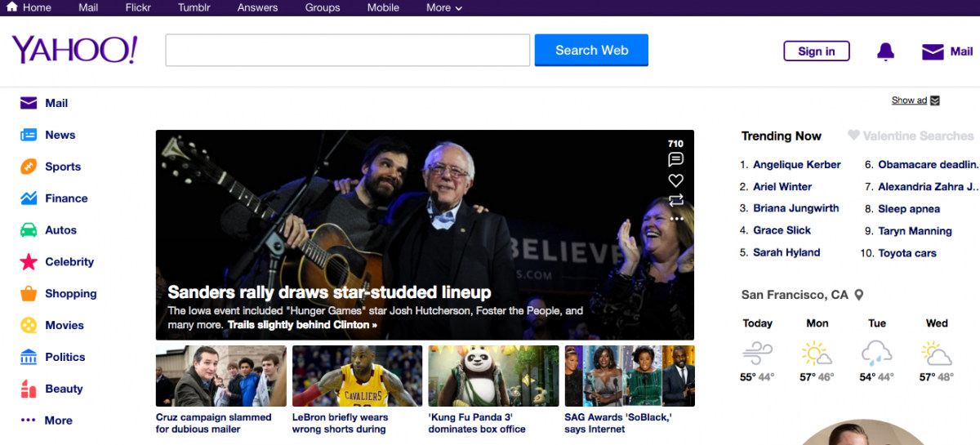Click the Politics building icon
The image size is (980, 445).
tap(29, 357)
